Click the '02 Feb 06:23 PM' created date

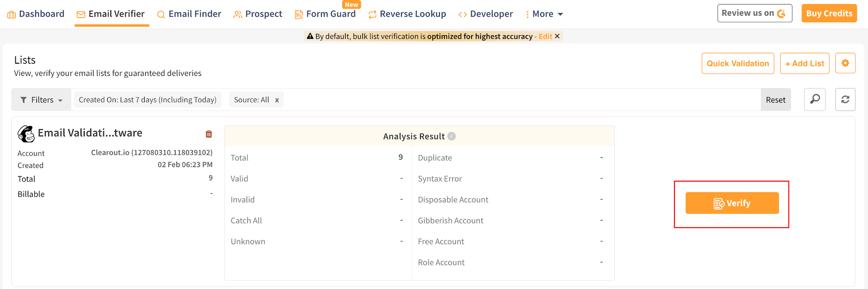(x=185, y=165)
